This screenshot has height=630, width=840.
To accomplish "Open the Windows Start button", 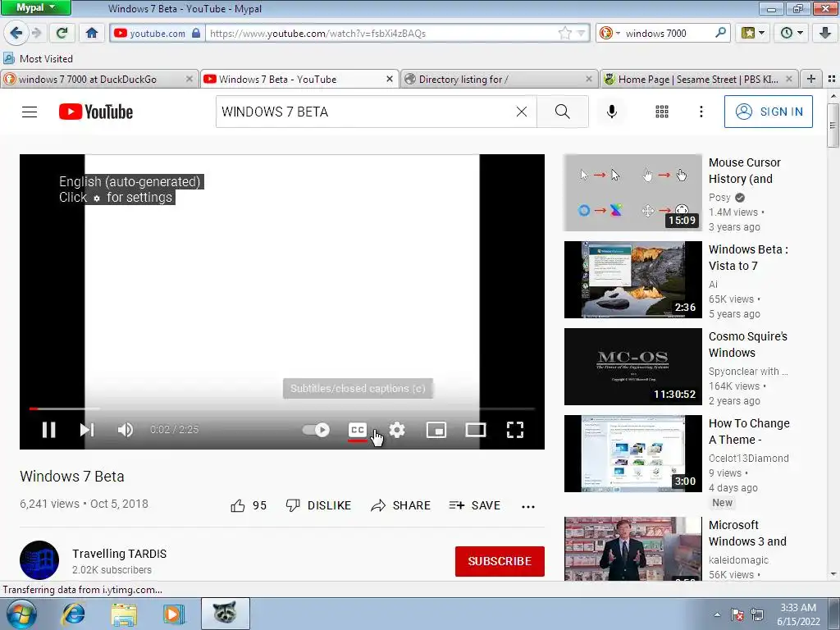I will pos(21,614).
